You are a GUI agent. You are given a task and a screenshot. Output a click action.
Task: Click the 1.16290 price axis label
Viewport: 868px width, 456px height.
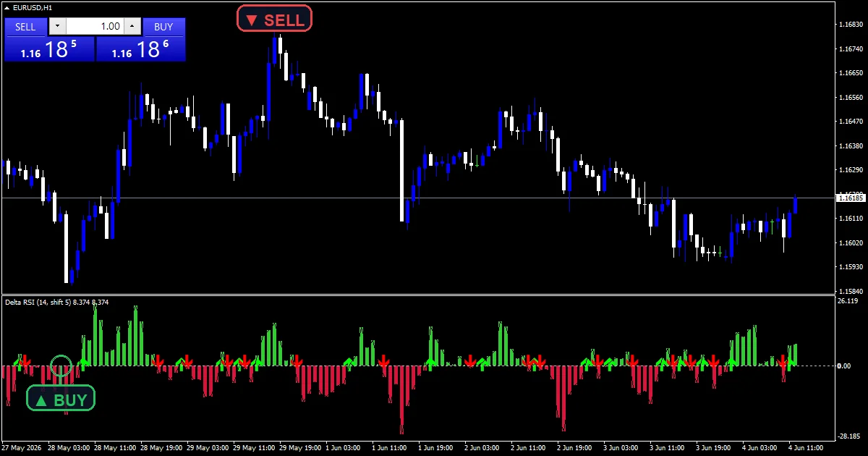pyautogui.click(x=850, y=170)
